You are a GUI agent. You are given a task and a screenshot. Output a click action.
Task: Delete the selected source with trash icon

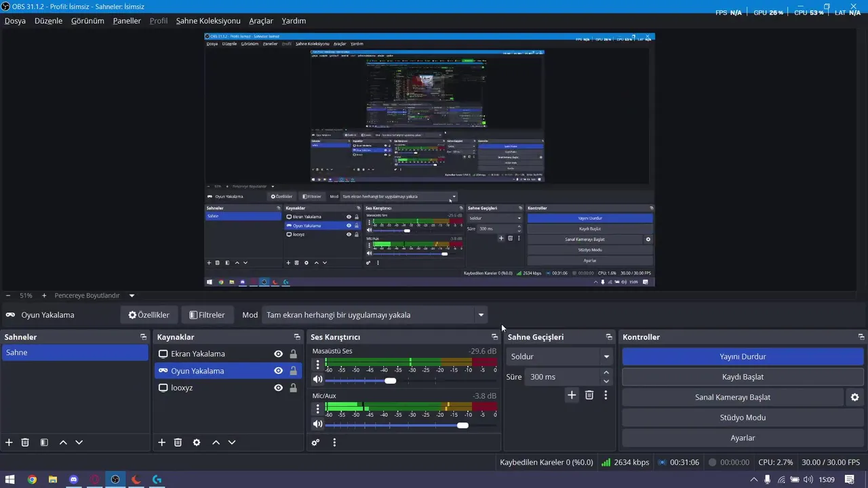click(x=178, y=443)
